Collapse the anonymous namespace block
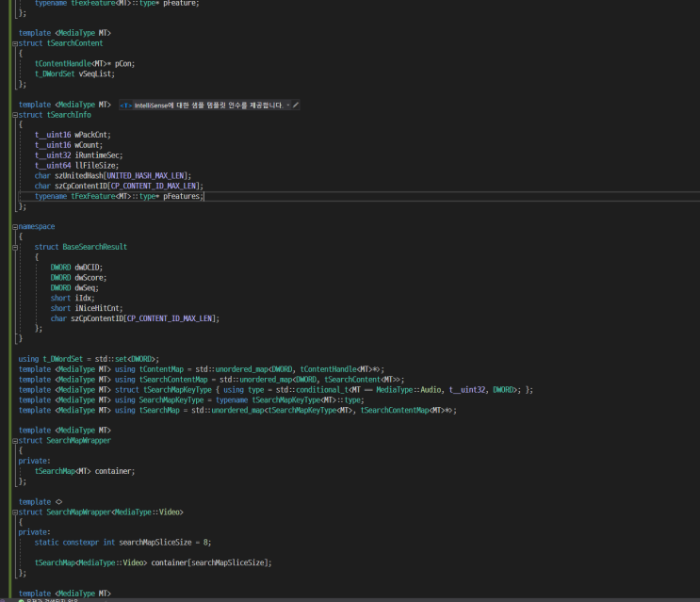Image resolution: width=700 pixels, height=602 pixels. click(x=15, y=227)
